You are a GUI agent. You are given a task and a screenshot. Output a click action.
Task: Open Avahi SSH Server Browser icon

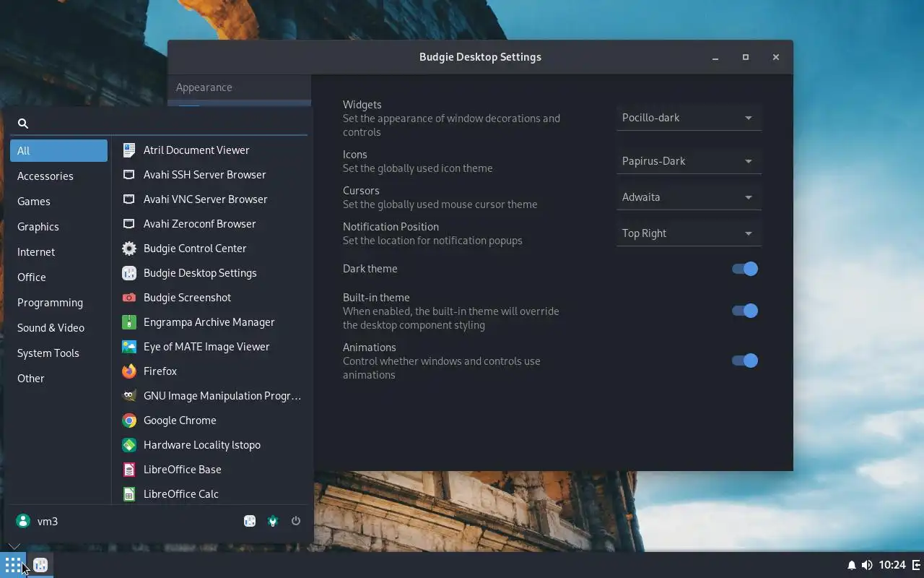pos(129,174)
